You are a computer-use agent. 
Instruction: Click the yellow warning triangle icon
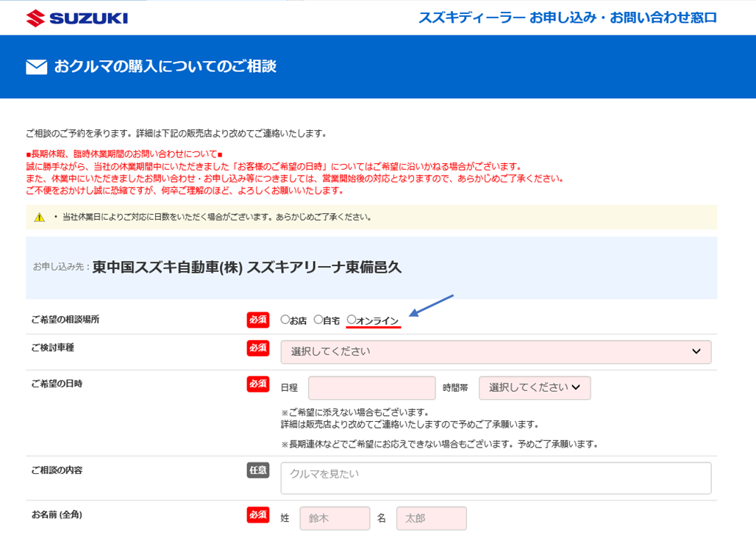click(40, 218)
